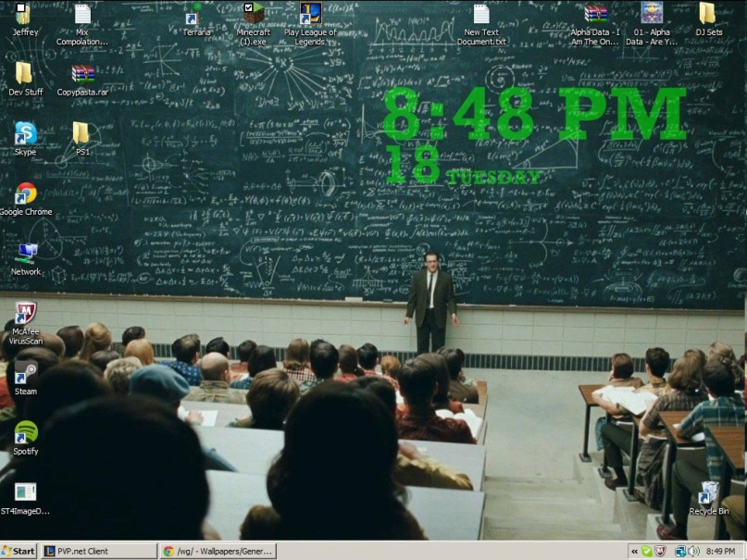Click the 8:48 PM desktop clock widget
Viewport: 747px width, 560px height.
click(534, 114)
